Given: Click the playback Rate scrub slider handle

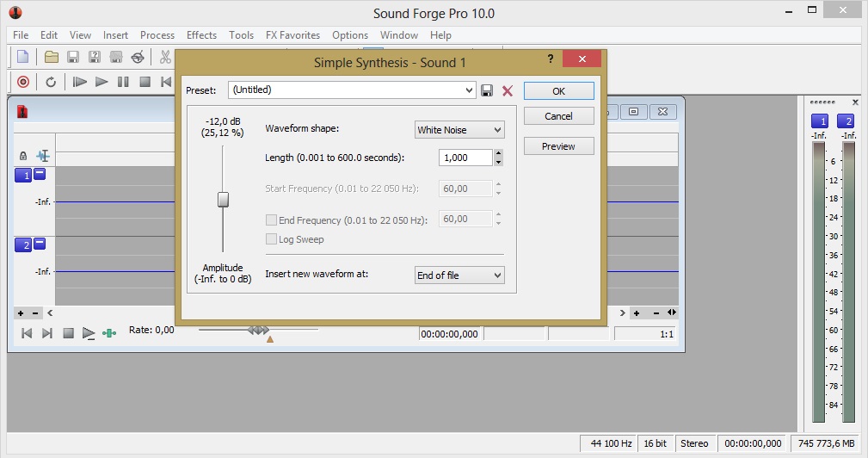Looking at the screenshot, I should pos(259,330).
